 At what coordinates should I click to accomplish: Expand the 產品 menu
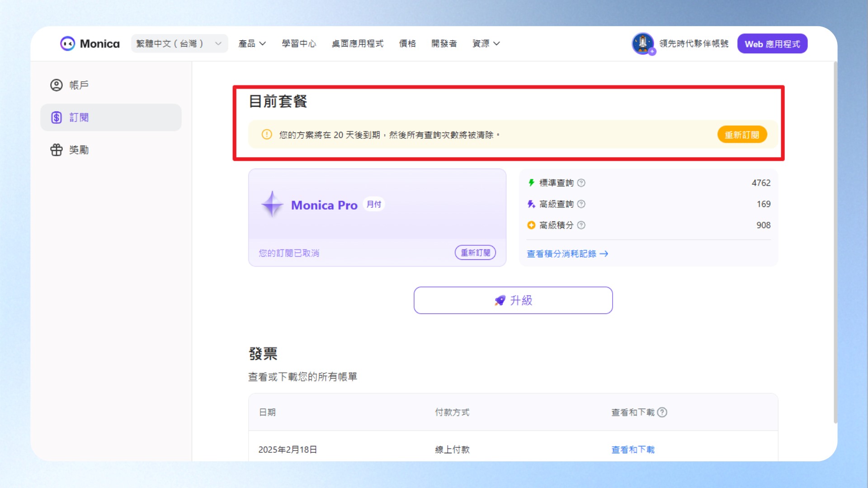(x=252, y=43)
